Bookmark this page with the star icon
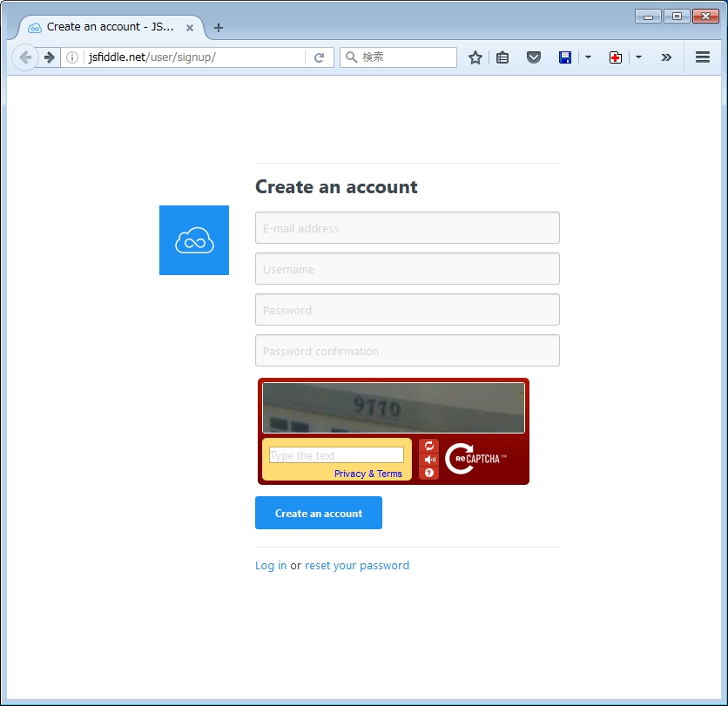Viewport: 728px width, 706px height. 475,57
